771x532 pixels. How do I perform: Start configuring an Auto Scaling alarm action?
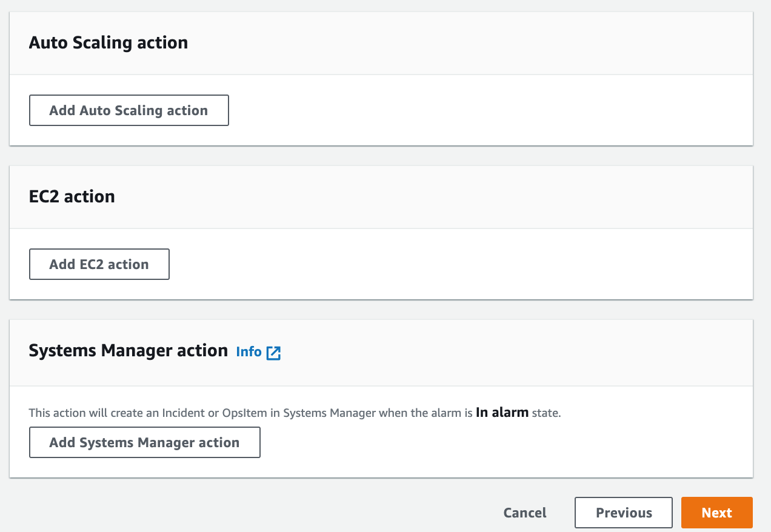(x=128, y=110)
